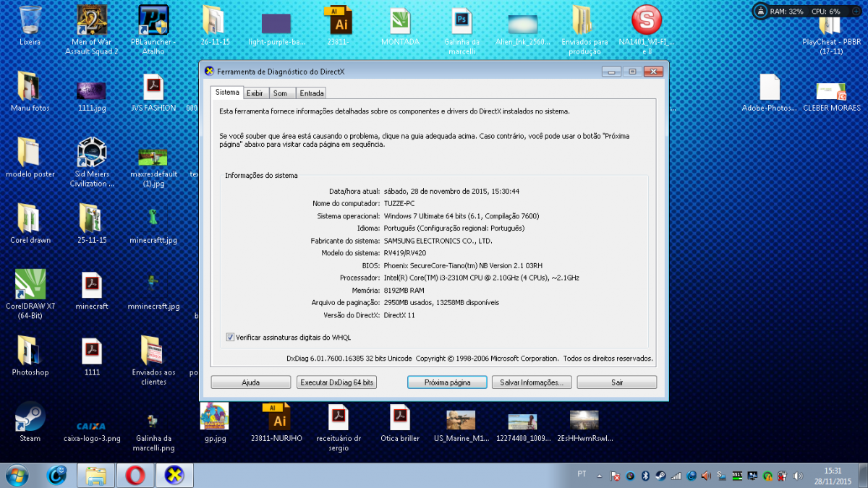Open receituário dr sergio PDF
The image size is (868, 488).
click(x=339, y=427)
